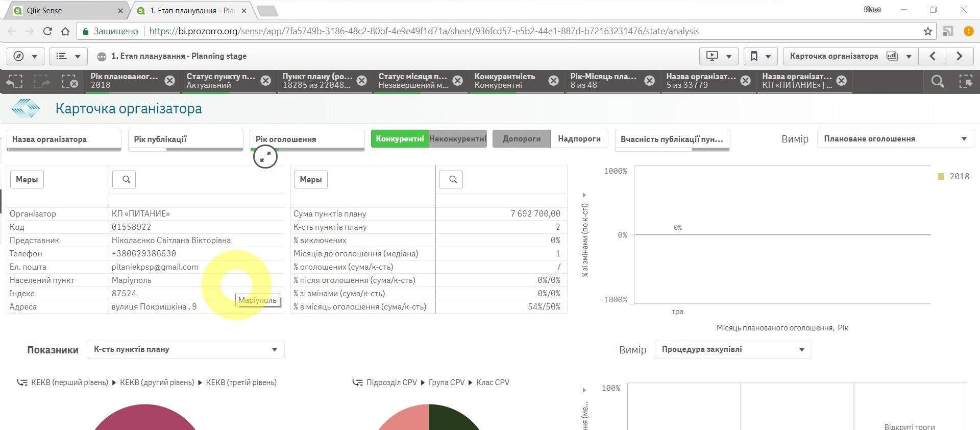Image resolution: width=980 pixels, height=430 pixels.
Task: Switch to the Qlik Sense browser tab
Action: 66,10
